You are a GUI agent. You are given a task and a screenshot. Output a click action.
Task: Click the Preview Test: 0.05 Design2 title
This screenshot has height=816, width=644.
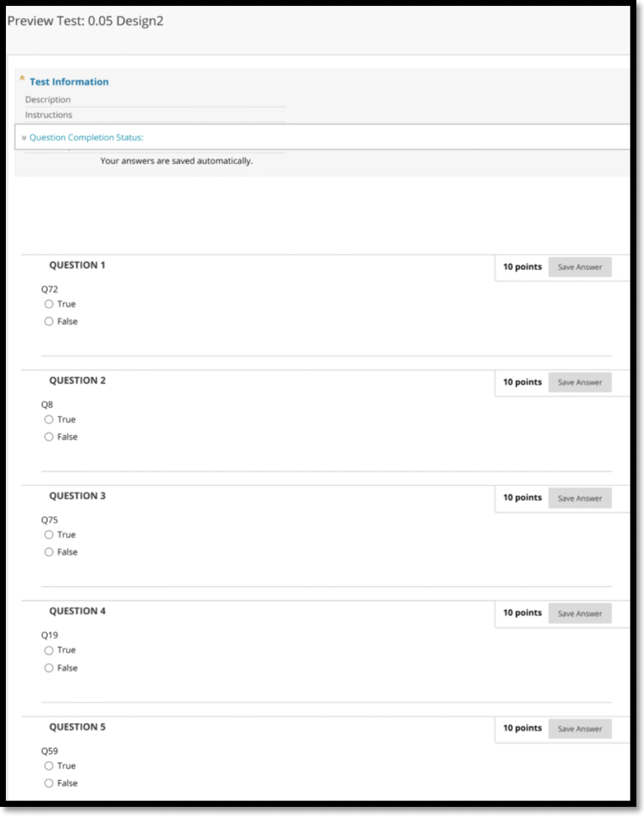point(85,21)
